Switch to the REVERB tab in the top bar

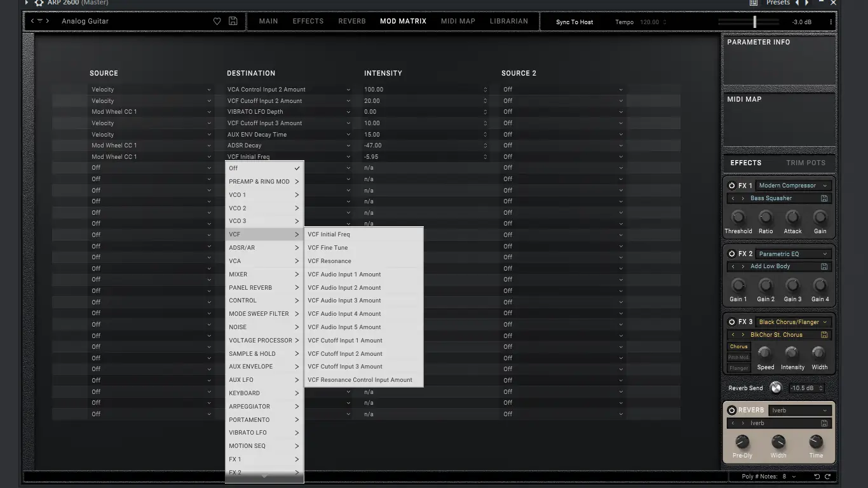pos(352,21)
